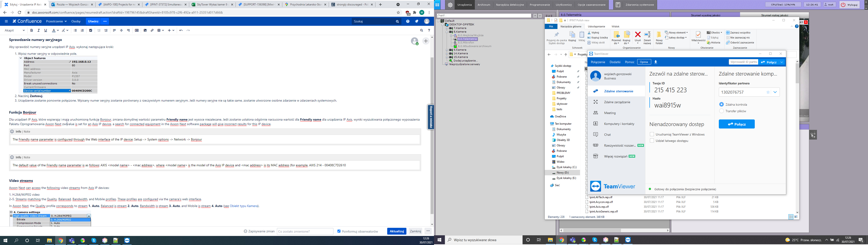Expand partner ID history dropdown arrow
The width and height of the screenshot is (868, 245).
tap(775, 92)
